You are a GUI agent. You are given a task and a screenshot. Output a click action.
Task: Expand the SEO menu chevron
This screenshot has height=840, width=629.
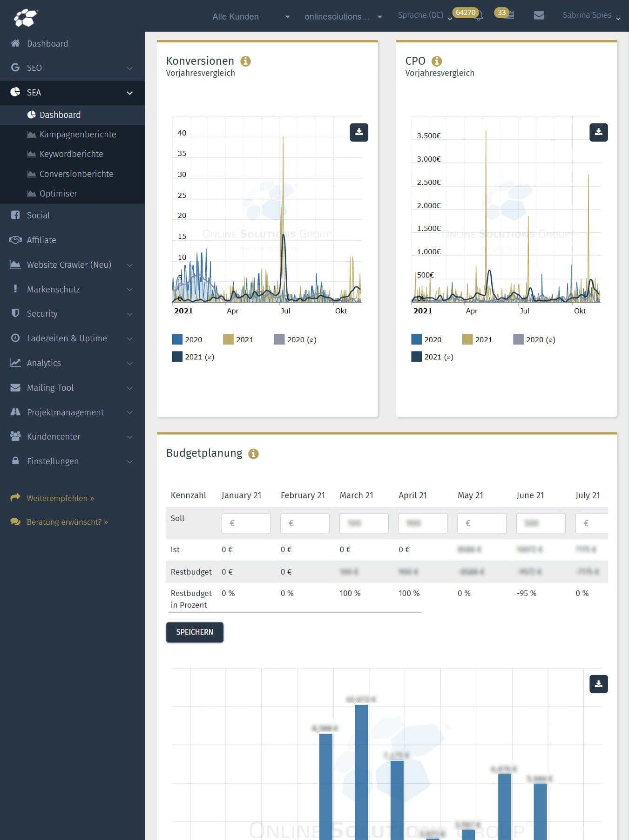click(130, 68)
